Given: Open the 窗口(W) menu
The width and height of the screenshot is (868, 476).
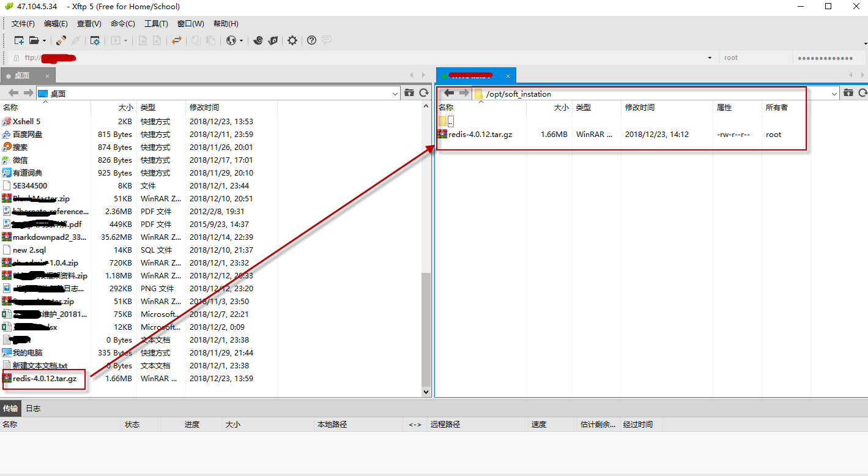Looking at the screenshot, I should 190,24.
